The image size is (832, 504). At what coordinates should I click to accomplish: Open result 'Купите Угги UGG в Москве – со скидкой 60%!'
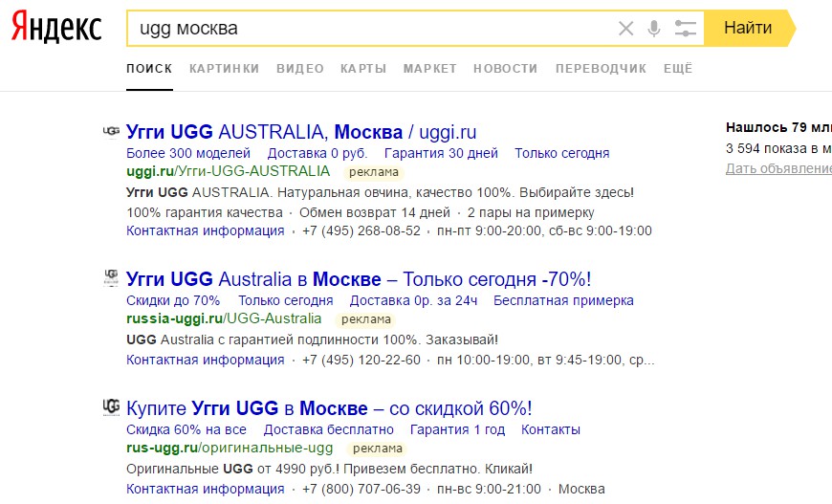(329, 408)
